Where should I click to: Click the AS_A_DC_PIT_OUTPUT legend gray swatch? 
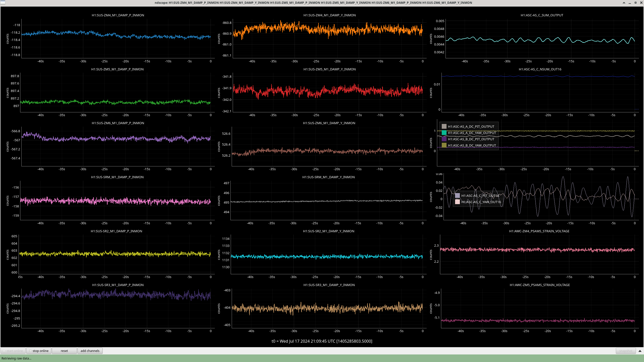point(444,126)
